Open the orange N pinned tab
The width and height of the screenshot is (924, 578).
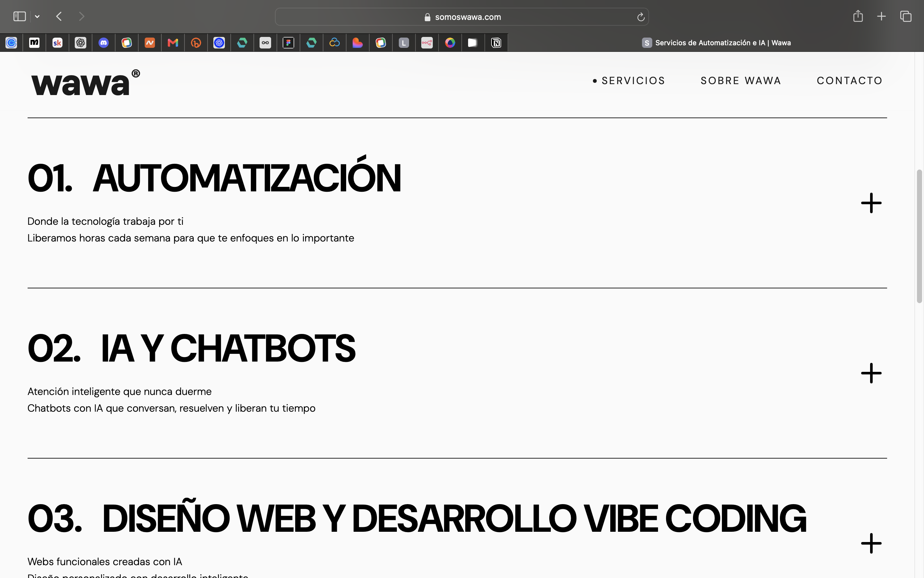(x=150, y=43)
